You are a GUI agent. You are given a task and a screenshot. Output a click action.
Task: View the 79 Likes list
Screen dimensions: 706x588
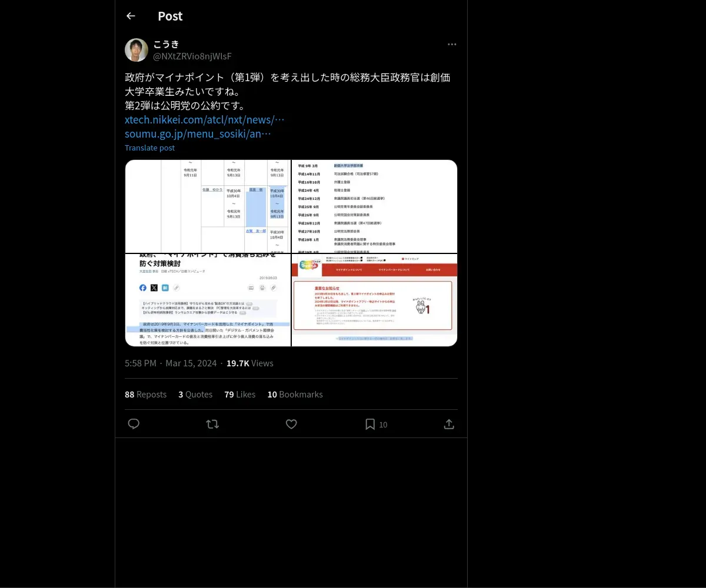239,395
